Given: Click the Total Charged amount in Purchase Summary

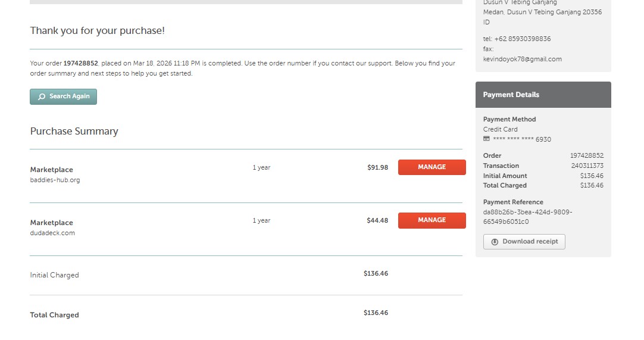Looking at the screenshot, I should tap(376, 313).
